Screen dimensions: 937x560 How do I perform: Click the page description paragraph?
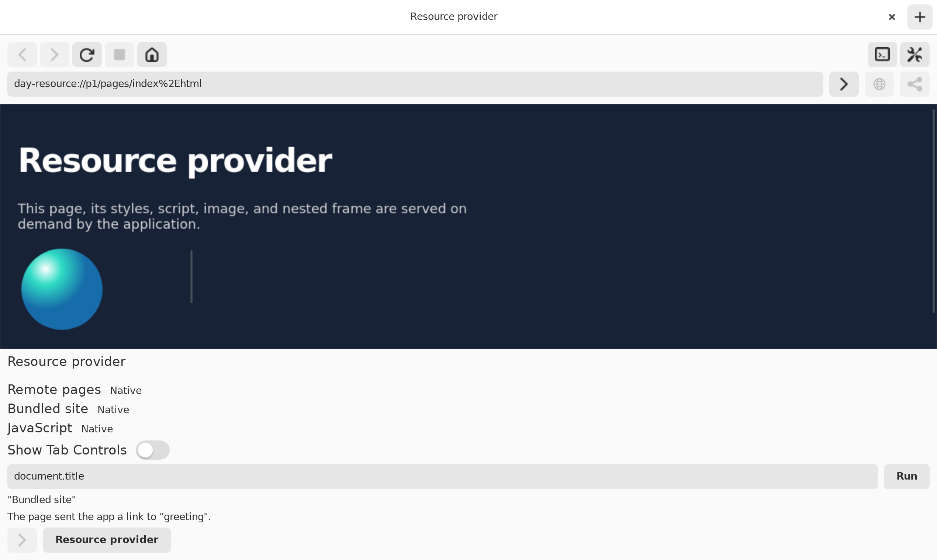[x=242, y=216]
